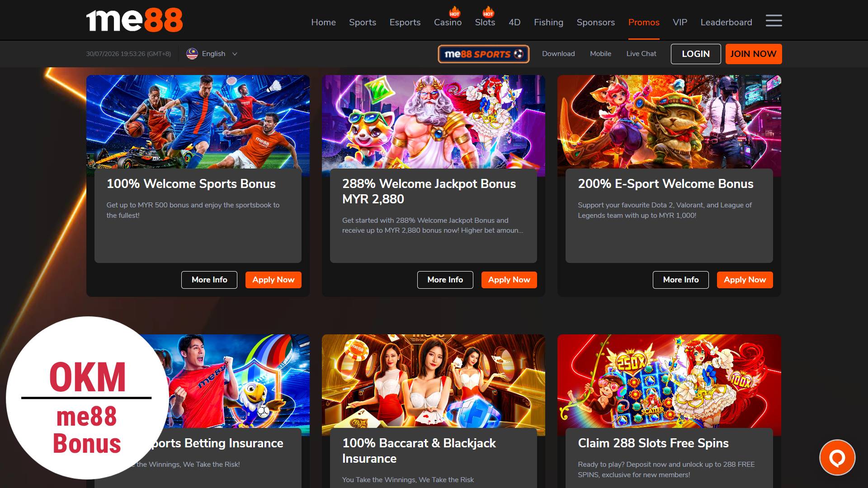Open the 4D menu
This screenshot has width=868, height=488.
coord(514,22)
